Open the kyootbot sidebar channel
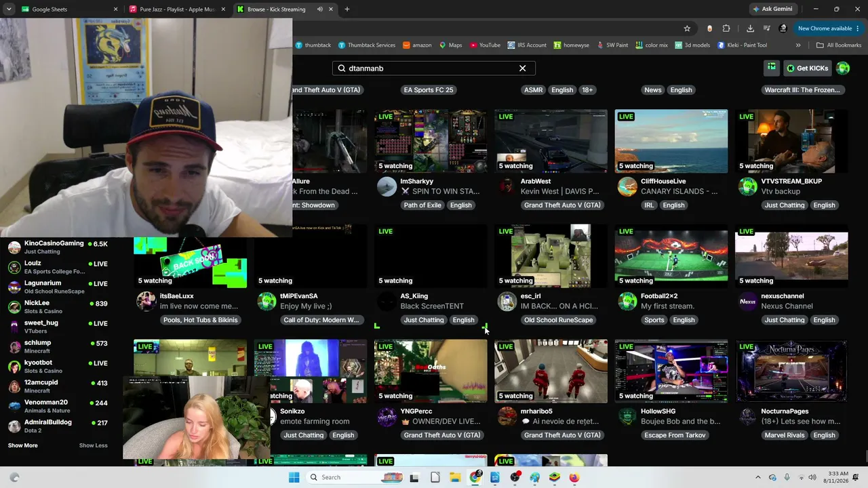 pyautogui.click(x=58, y=366)
